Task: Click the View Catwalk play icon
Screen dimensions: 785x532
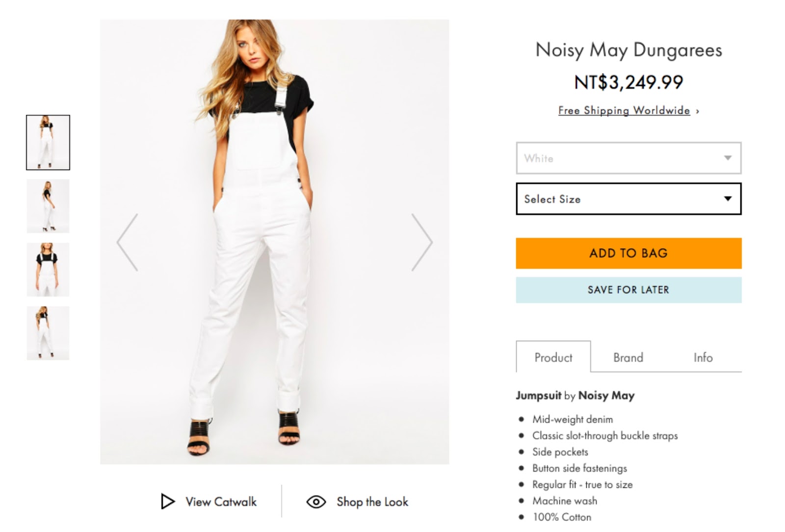Action: (168, 502)
